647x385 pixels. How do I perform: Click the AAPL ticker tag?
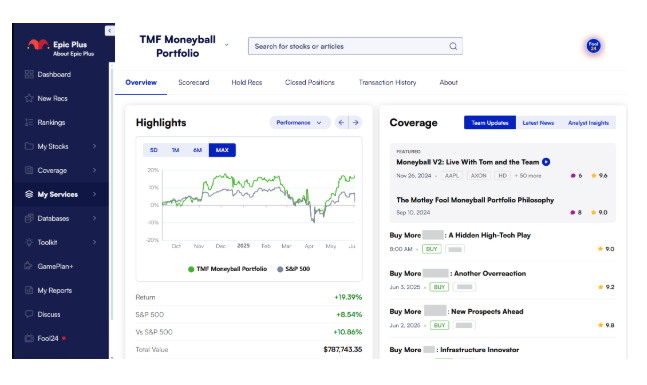pos(452,176)
